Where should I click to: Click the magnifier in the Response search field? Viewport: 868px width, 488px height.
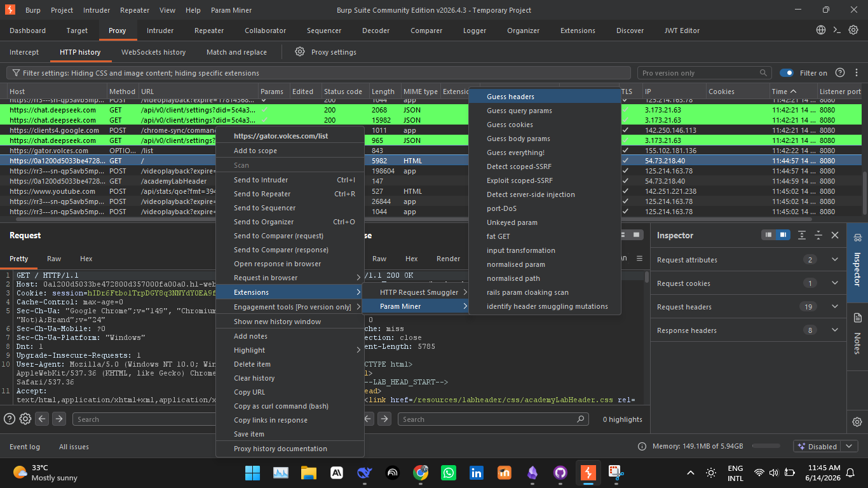tap(580, 419)
